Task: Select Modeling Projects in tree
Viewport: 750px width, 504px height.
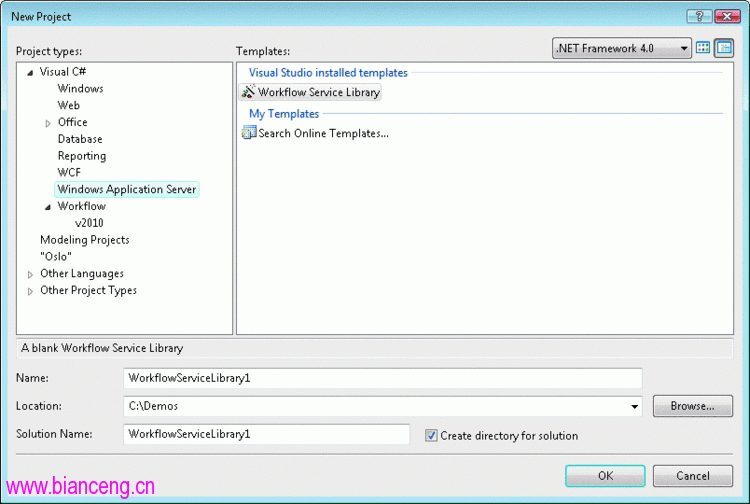Action: tap(85, 240)
